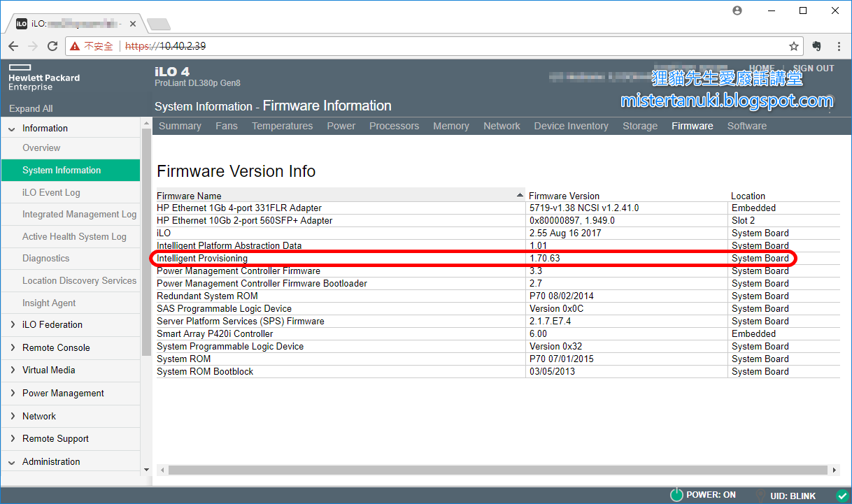Click horizontal scrollbar right arrow
Image resolution: width=852 pixels, height=504 pixels.
click(834, 470)
